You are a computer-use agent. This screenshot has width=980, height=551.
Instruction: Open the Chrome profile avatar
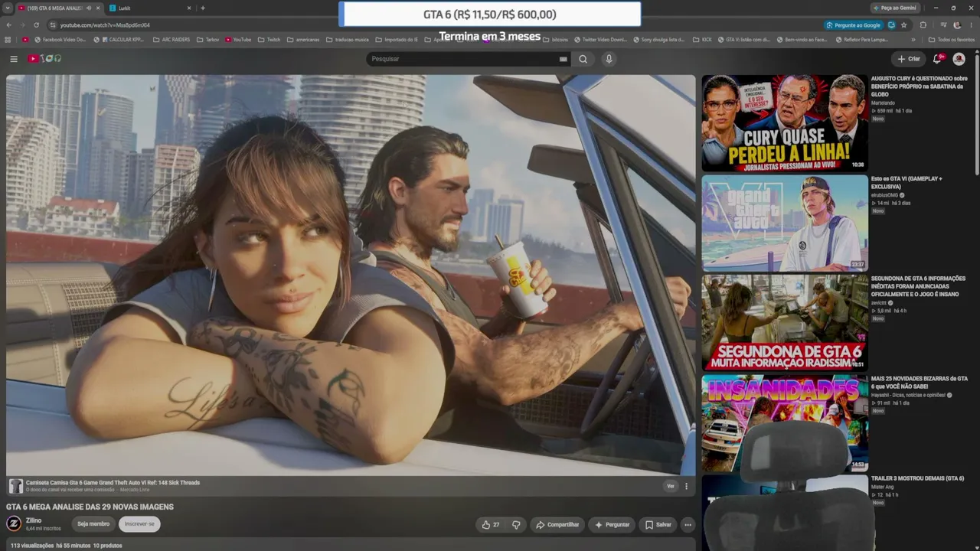[956, 25]
